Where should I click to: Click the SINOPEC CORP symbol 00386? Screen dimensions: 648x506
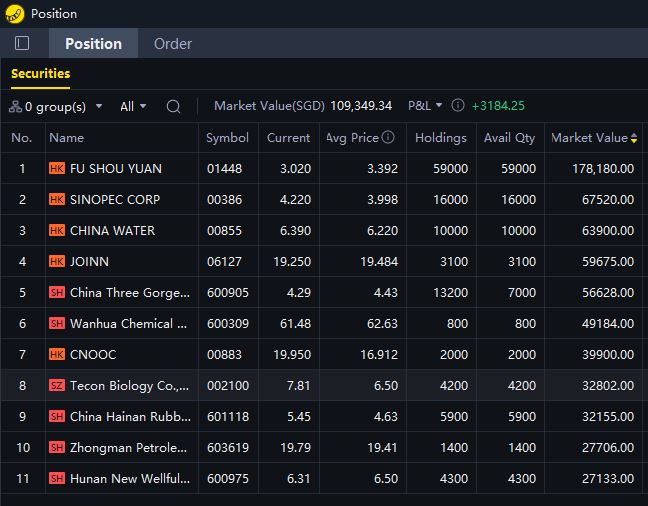point(224,199)
